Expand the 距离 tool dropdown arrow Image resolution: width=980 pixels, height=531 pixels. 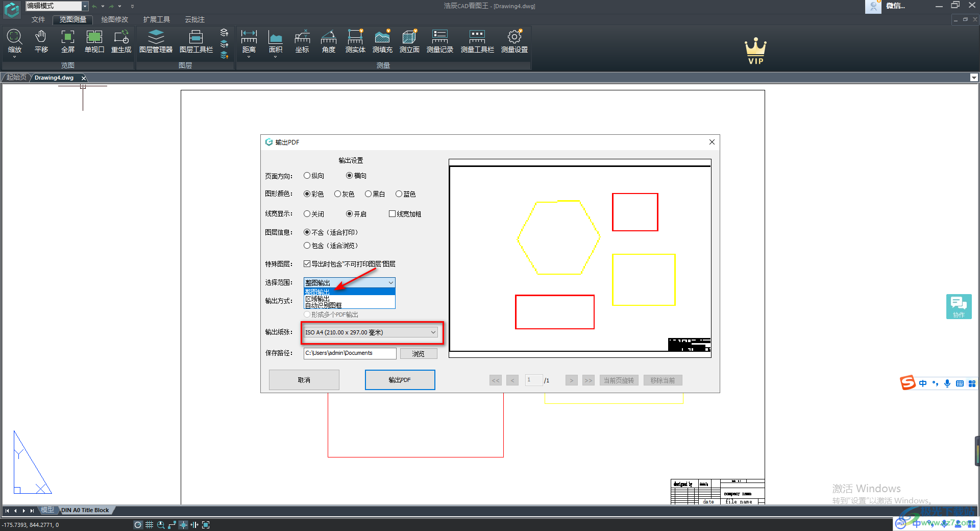click(x=249, y=57)
